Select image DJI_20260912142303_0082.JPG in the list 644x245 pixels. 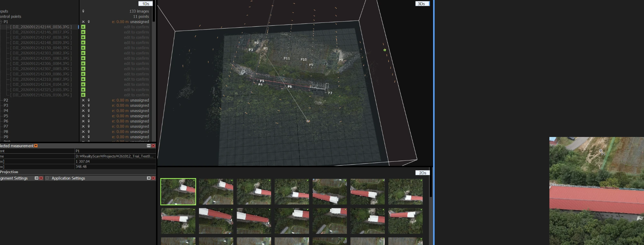tap(41, 53)
